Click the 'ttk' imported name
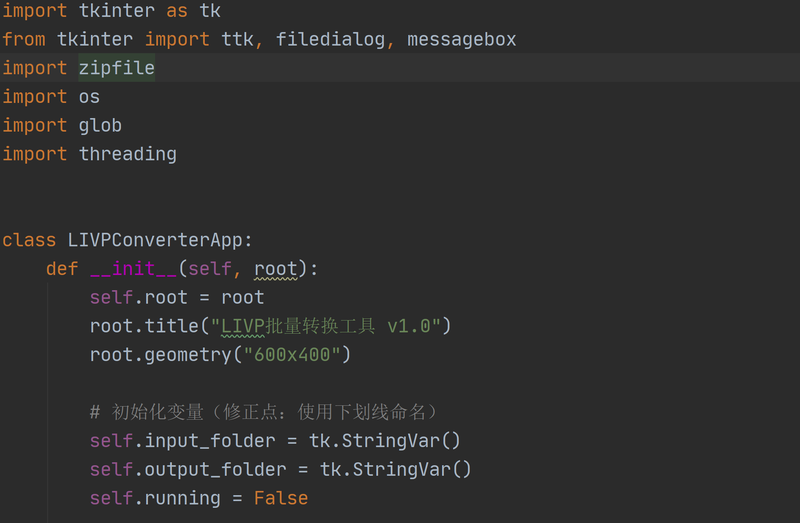Screen dimensions: 800x523 (x=237, y=39)
